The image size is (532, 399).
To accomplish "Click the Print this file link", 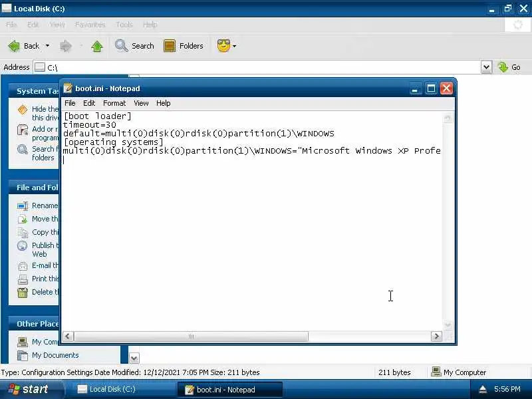I will [45, 279].
